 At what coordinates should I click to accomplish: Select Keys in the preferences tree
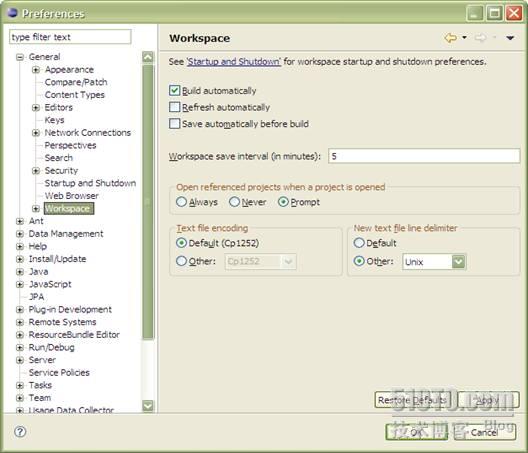54,120
